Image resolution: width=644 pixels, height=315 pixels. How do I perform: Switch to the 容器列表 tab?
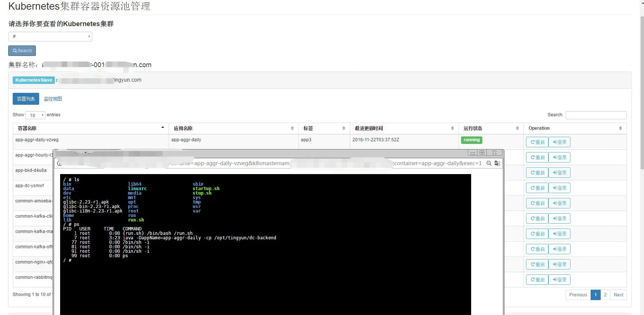[26, 99]
